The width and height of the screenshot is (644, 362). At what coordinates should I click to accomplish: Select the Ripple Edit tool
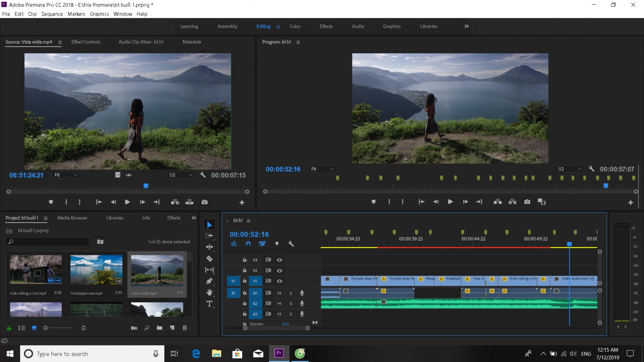(x=210, y=247)
